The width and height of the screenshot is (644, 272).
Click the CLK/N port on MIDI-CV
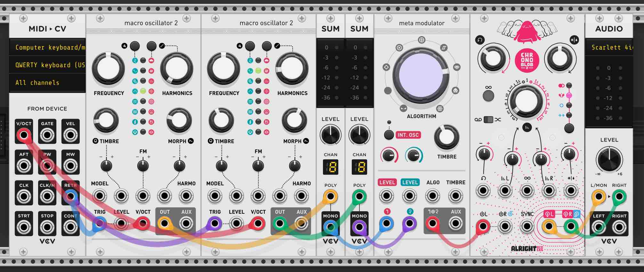point(47,196)
